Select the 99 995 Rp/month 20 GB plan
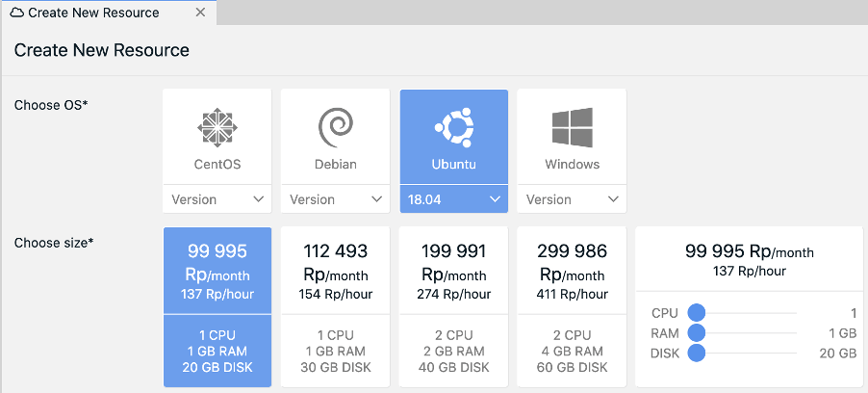868x393 pixels. pyautogui.click(x=217, y=306)
